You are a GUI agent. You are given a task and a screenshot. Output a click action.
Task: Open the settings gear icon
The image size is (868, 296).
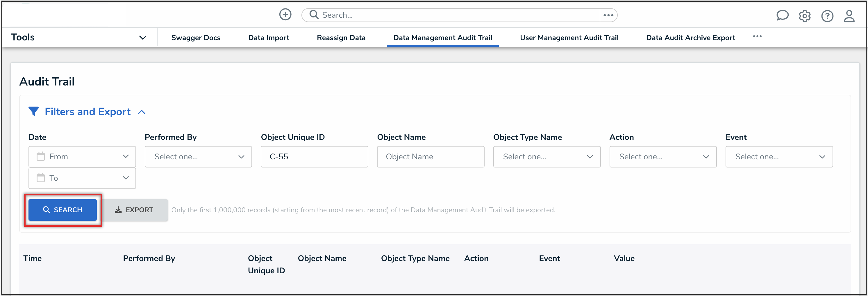coord(804,16)
